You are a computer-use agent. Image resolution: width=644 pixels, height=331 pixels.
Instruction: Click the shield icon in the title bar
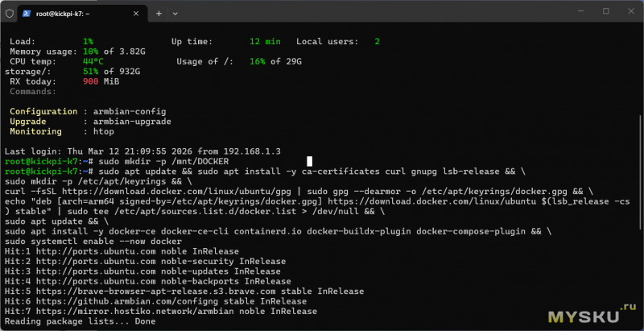click(x=9, y=13)
